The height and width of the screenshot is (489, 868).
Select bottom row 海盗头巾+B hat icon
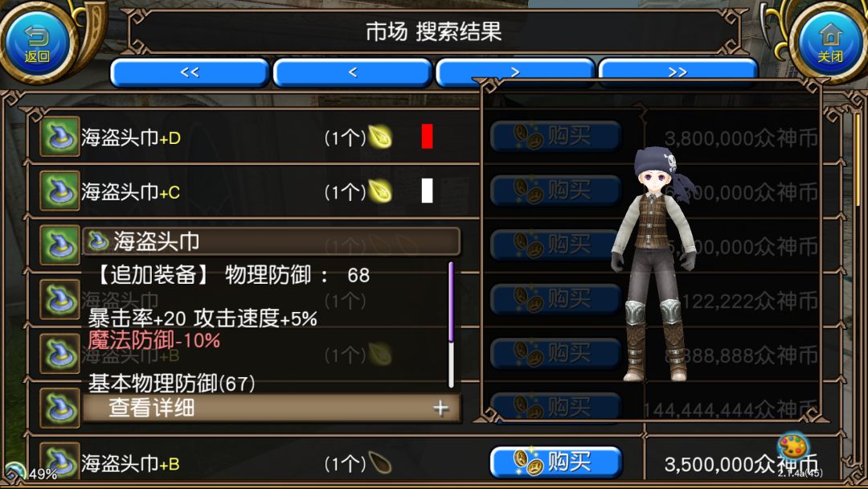[59, 462]
